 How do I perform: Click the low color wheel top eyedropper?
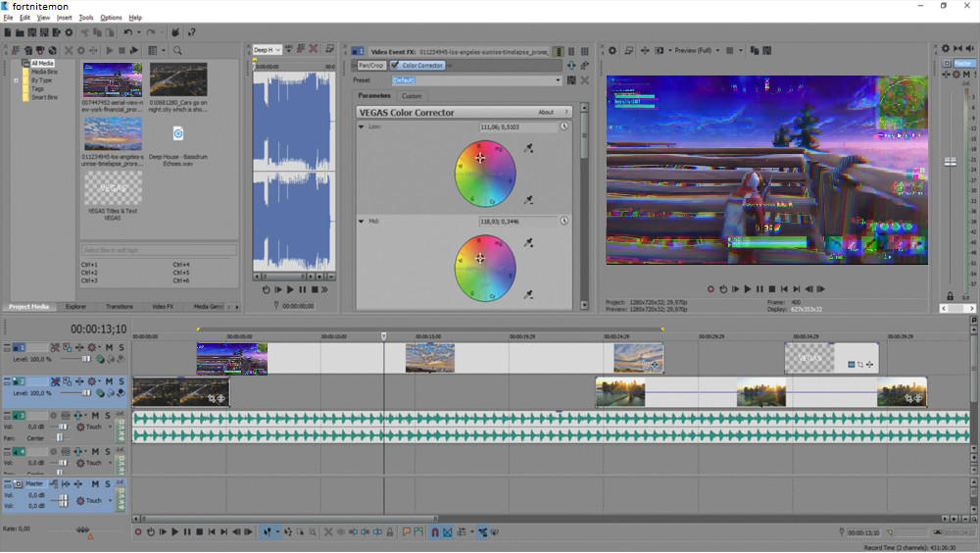pos(529,148)
